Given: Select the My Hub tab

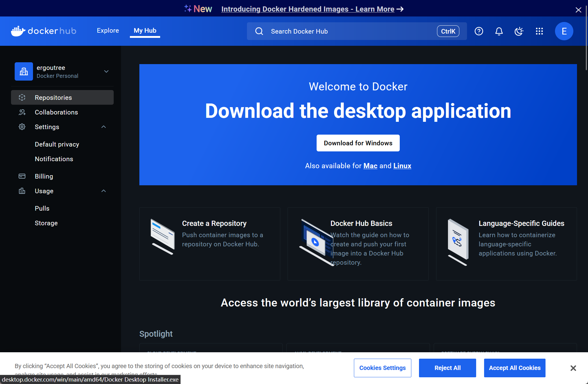Looking at the screenshot, I should click(145, 31).
